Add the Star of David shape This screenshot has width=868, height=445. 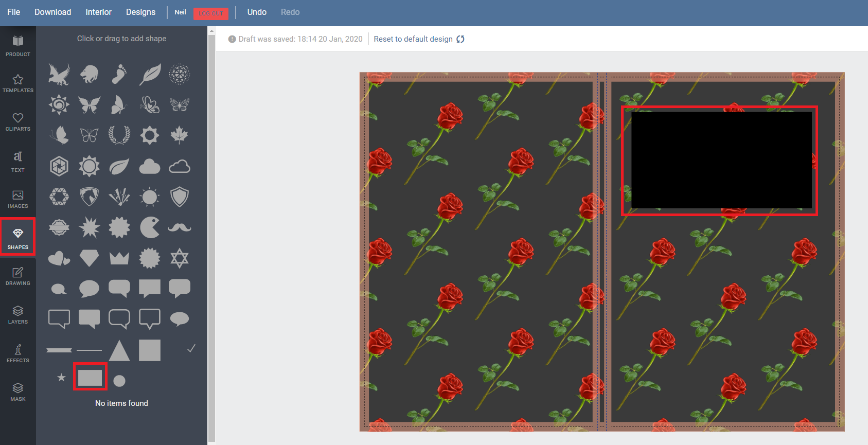point(180,258)
